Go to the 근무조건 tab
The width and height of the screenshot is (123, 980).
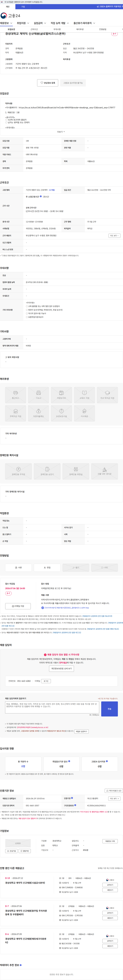pyautogui.click(x=34, y=29)
